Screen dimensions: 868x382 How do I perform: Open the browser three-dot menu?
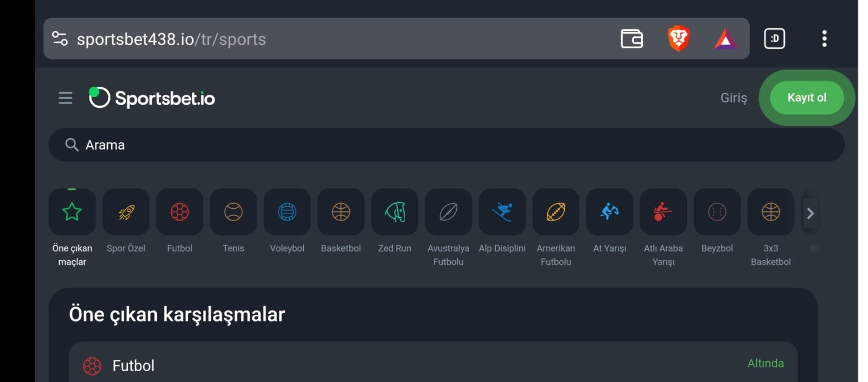(x=824, y=38)
